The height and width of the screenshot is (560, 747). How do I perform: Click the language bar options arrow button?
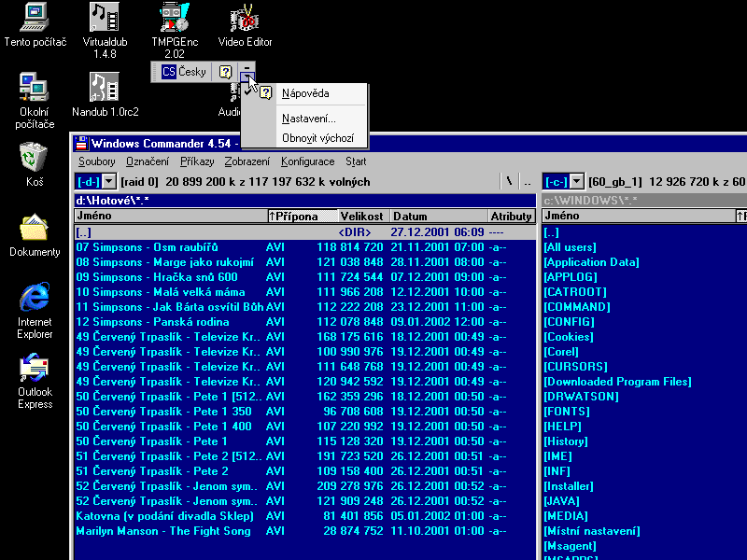tap(247, 77)
